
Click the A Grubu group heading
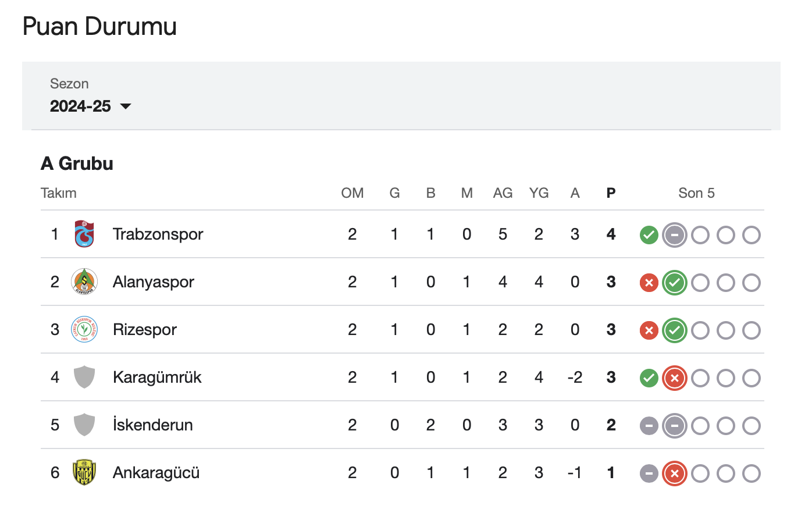(77, 163)
